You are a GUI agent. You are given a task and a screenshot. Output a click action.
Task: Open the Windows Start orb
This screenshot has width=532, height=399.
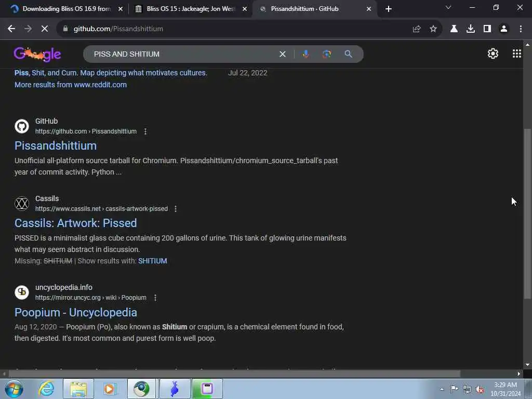coord(14,389)
